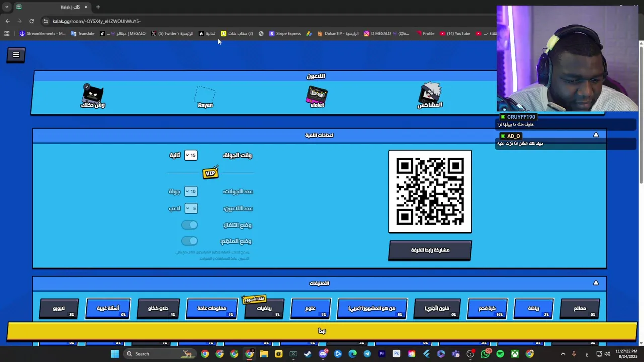Open the players count dropdown showing 5

tap(191, 208)
